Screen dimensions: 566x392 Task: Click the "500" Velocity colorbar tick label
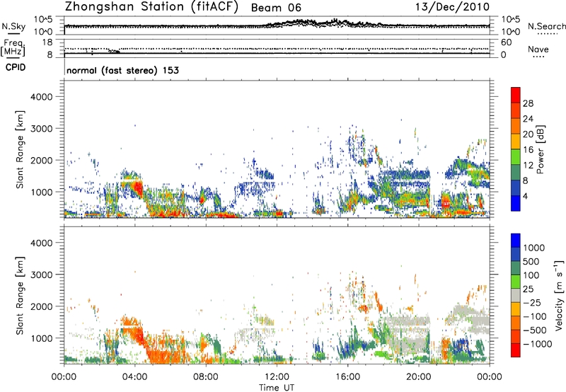point(531,262)
